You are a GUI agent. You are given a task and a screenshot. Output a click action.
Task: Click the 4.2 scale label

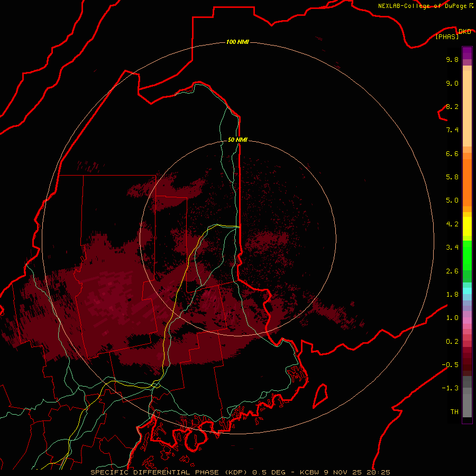452,224
